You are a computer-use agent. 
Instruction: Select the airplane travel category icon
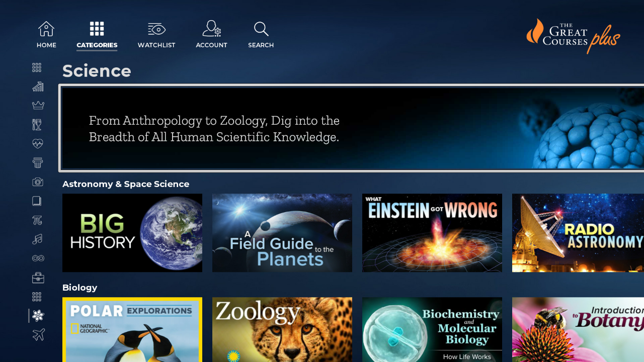(38, 334)
